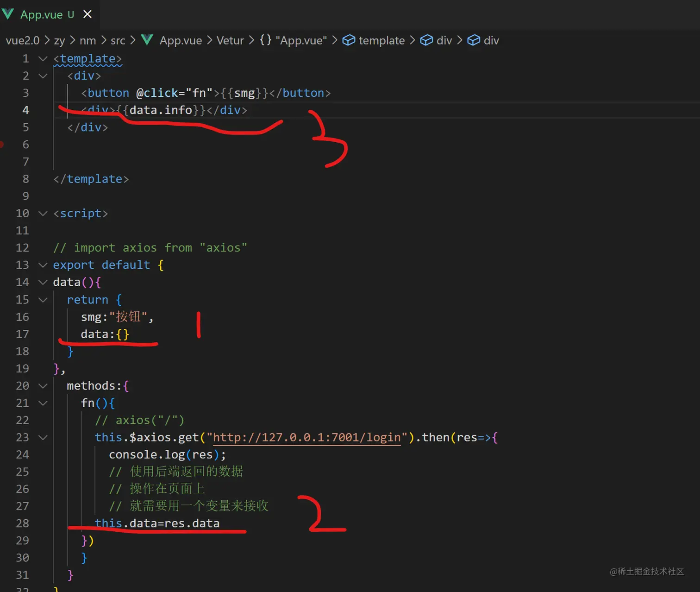Click the 'methods:{' code text

point(98,386)
